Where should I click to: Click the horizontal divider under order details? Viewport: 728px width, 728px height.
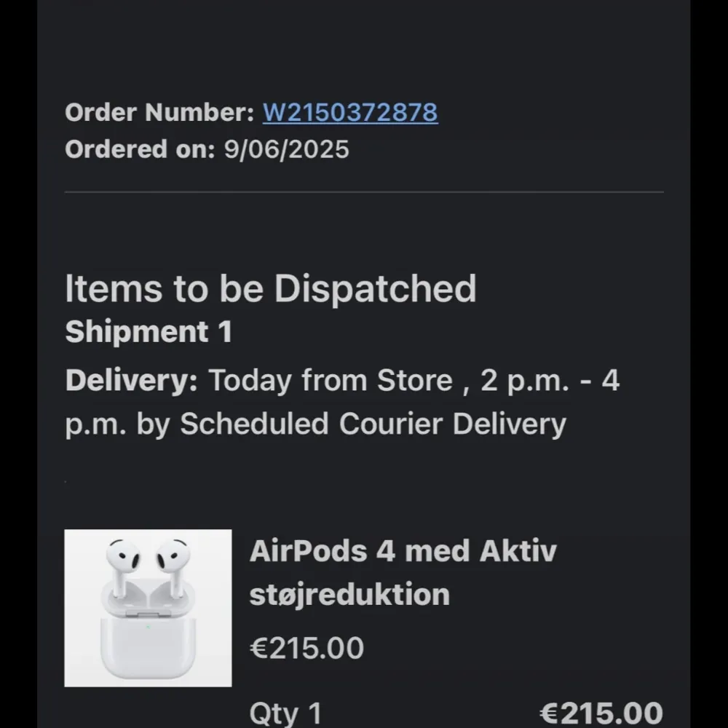click(x=364, y=192)
